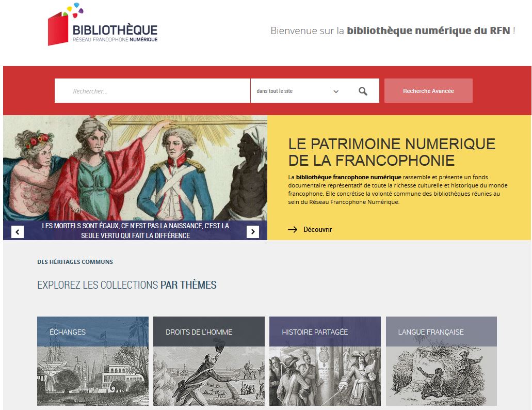Open the 'dans tout le site' dropdown
Image resolution: width=532 pixels, height=410 pixels.
(x=297, y=91)
